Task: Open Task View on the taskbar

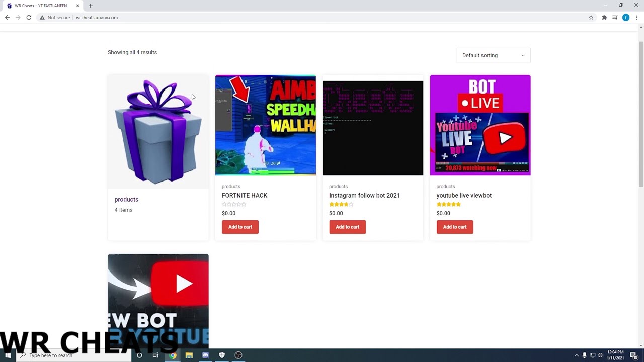Action: tap(155, 355)
